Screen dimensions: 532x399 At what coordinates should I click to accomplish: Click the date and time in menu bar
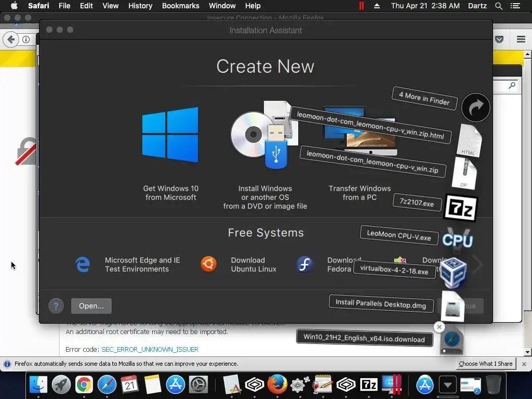pos(425,6)
